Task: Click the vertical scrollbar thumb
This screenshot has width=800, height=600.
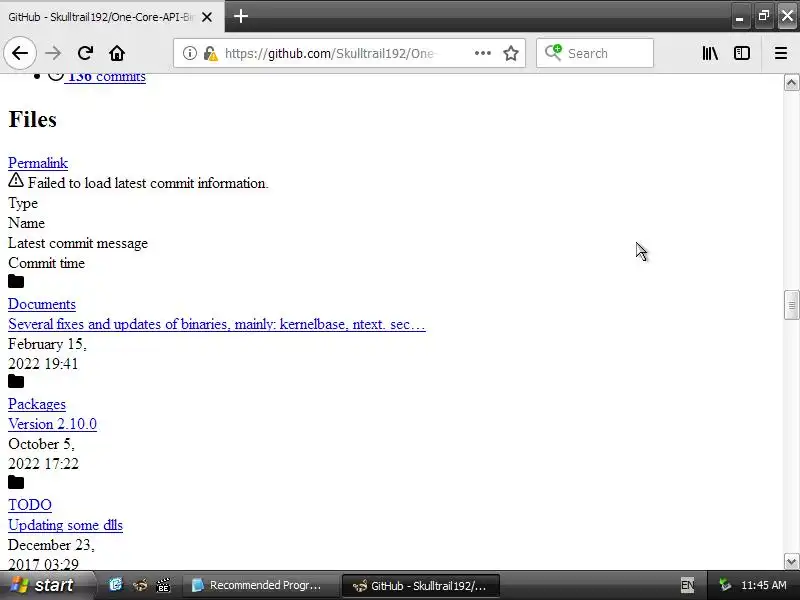Action: point(791,305)
